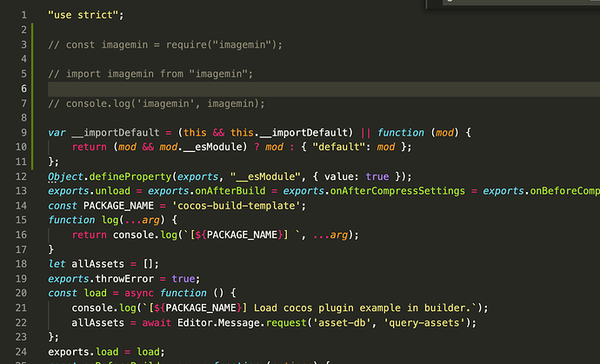
Task: Click ${PACKAGE_NAME} template expression on line 16
Action: point(239,235)
